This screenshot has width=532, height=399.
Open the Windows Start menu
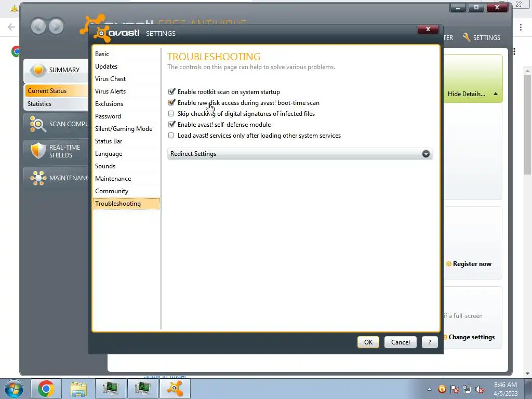[13, 389]
